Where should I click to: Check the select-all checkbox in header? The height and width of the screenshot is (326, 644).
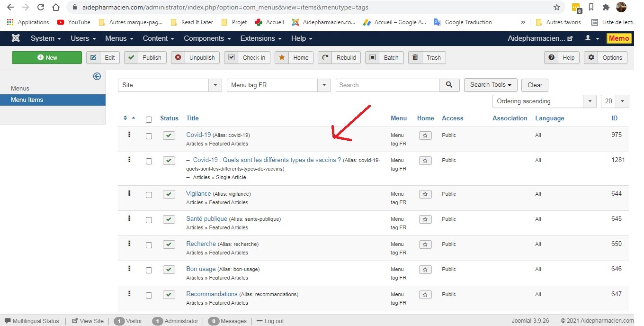coord(149,119)
